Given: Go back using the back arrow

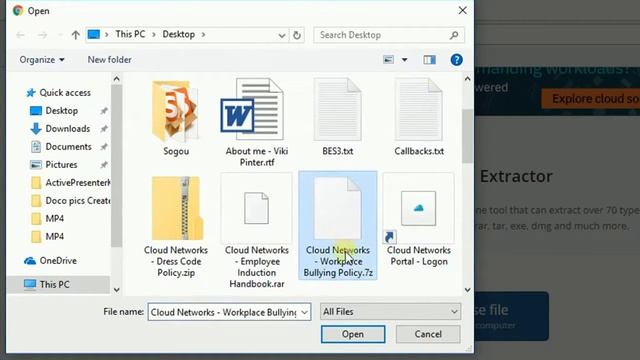Looking at the screenshot, I should point(20,35).
